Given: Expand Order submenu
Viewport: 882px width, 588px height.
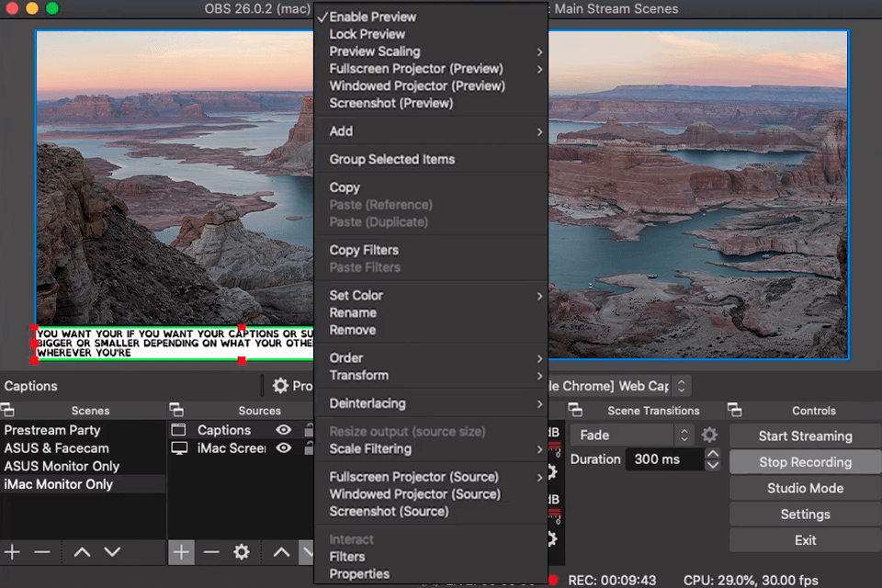Looking at the screenshot, I should pyautogui.click(x=431, y=358).
